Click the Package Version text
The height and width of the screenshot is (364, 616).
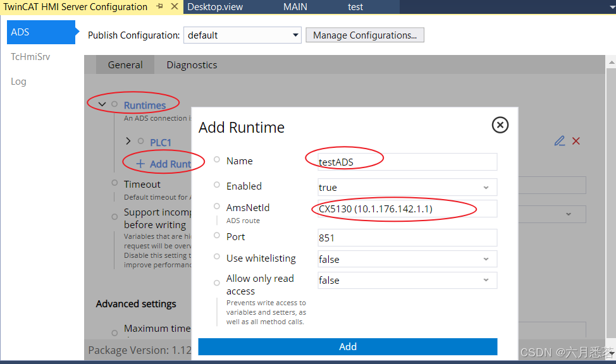(x=140, y=350)
